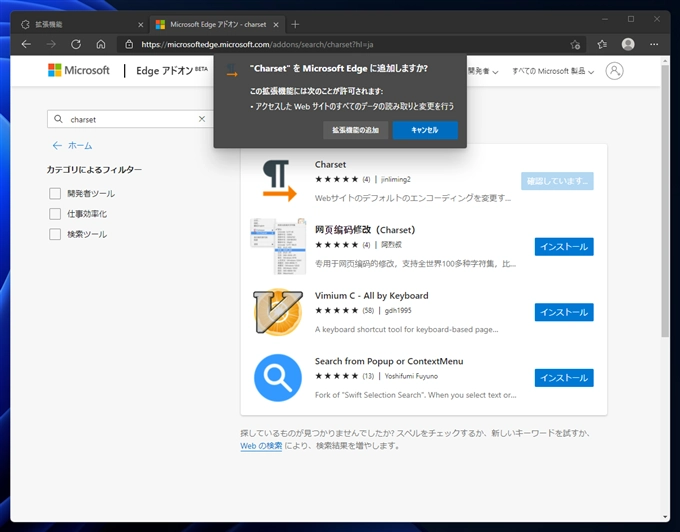Install Vimium C - All by Keyboard
The image size is (680, 532).
564,312
